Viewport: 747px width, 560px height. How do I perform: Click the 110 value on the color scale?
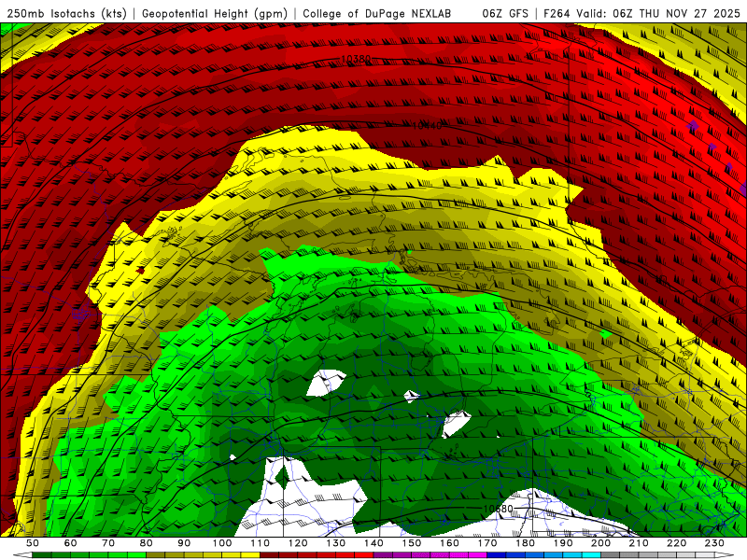click(x=261, y=543)
